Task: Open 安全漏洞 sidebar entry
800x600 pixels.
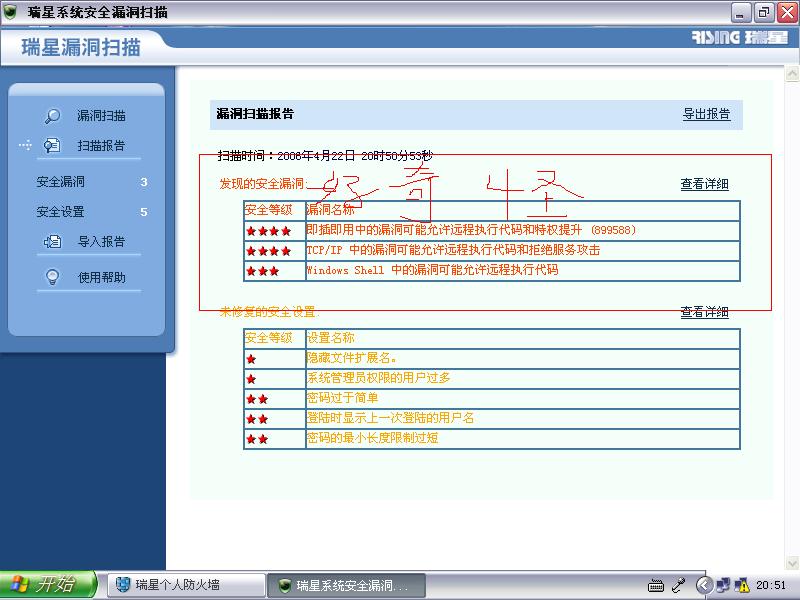Action: pyautogui.click(x=60, y=182)
